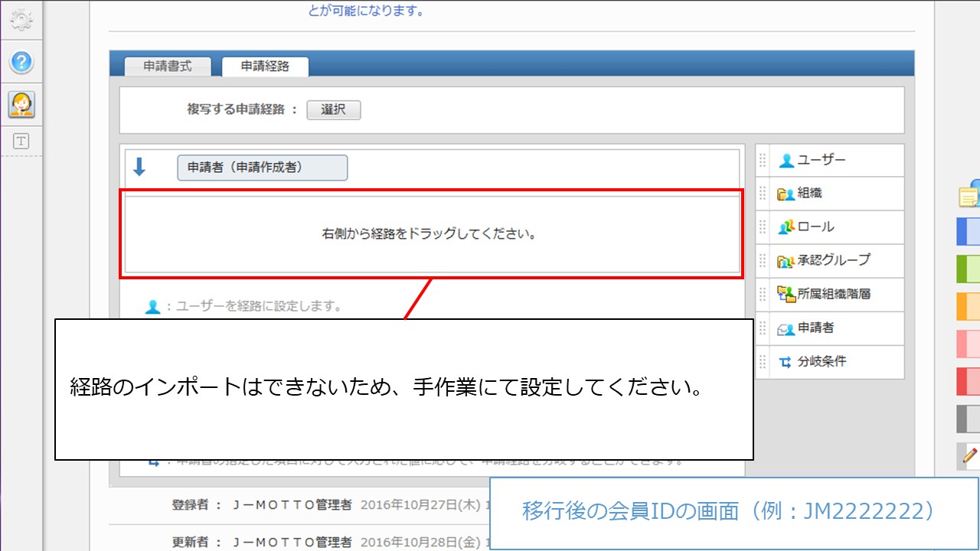Select the ユーザー route item icon
Viewport: 980px width, 551px height.
pyautogui.click(x=786, y=161)
